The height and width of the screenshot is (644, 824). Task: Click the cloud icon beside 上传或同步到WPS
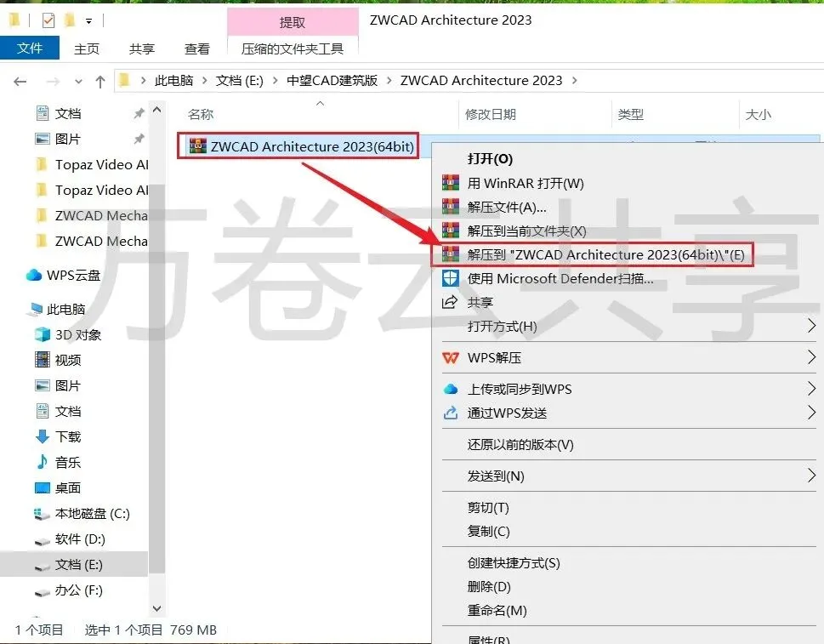[451, 389]
